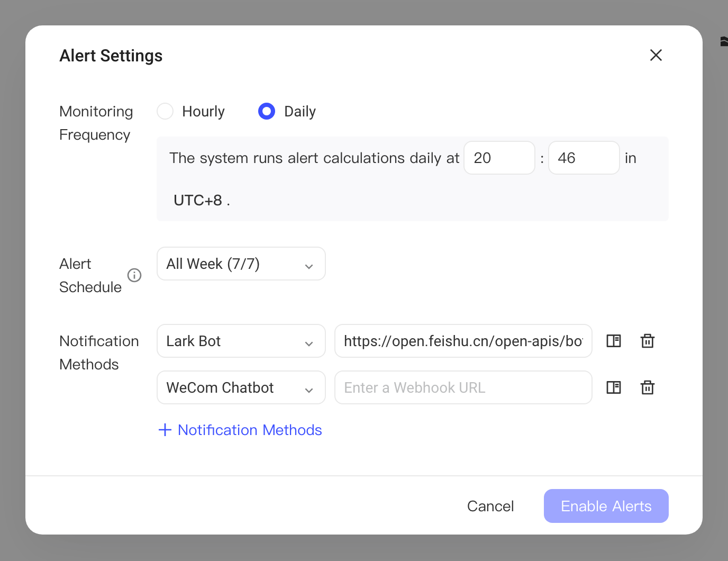This screenshot has height=561, width=728.
Task: Close the Alert Settings dialog
Action: (656, 55)
